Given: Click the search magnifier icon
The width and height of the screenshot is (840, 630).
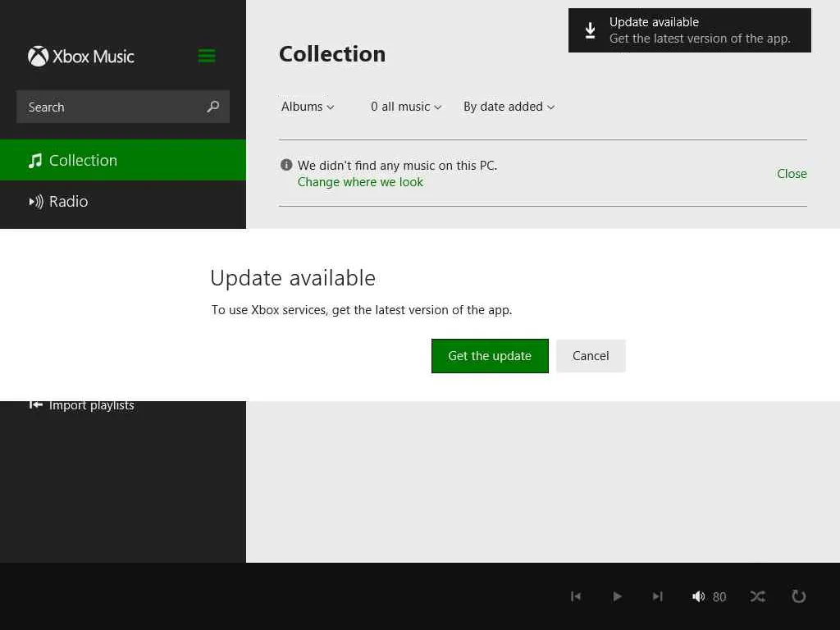Looking at the screenshot, I should (212, 107).
